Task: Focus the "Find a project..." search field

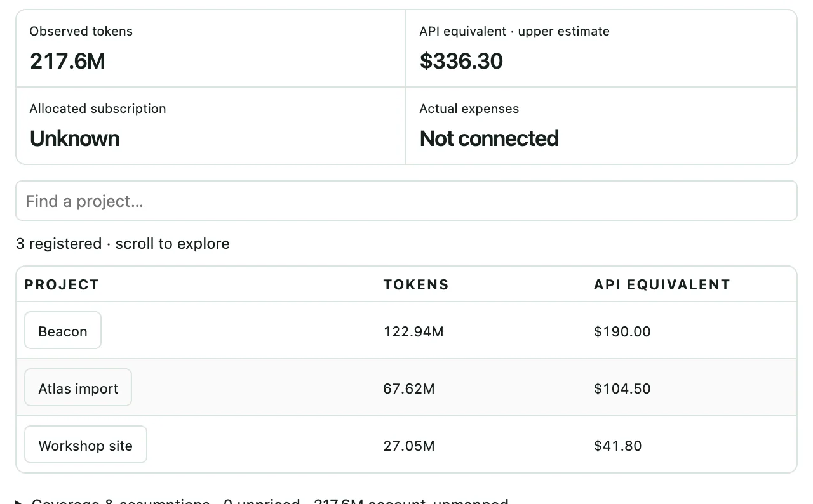Action: pos(406,201)
